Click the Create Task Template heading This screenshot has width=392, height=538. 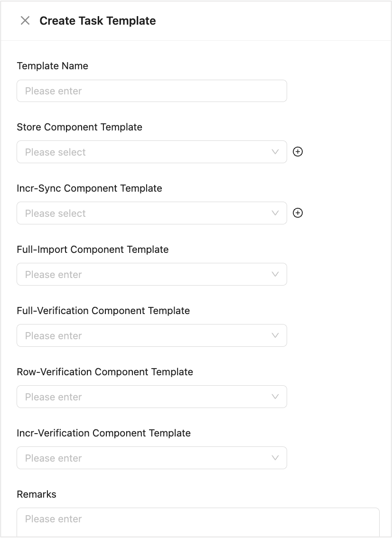[x=98, y=21]
